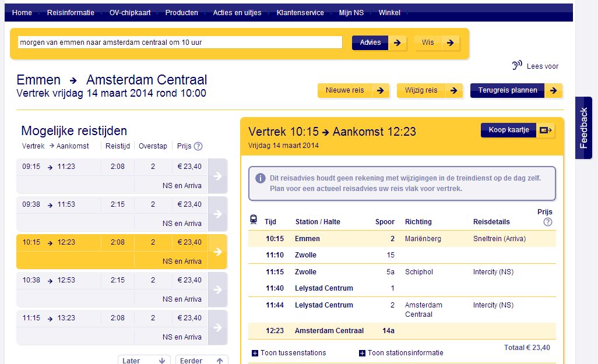Click the Terugreis plannen button

516,90
